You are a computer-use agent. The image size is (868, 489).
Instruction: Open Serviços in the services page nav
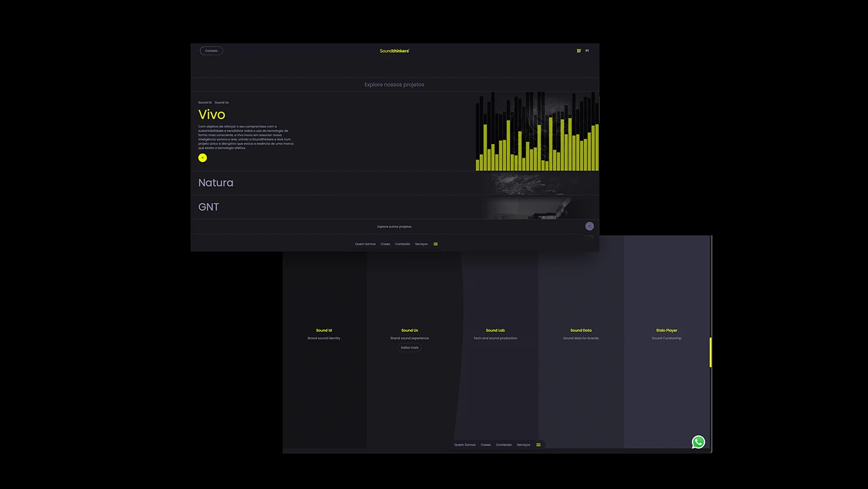523,445
